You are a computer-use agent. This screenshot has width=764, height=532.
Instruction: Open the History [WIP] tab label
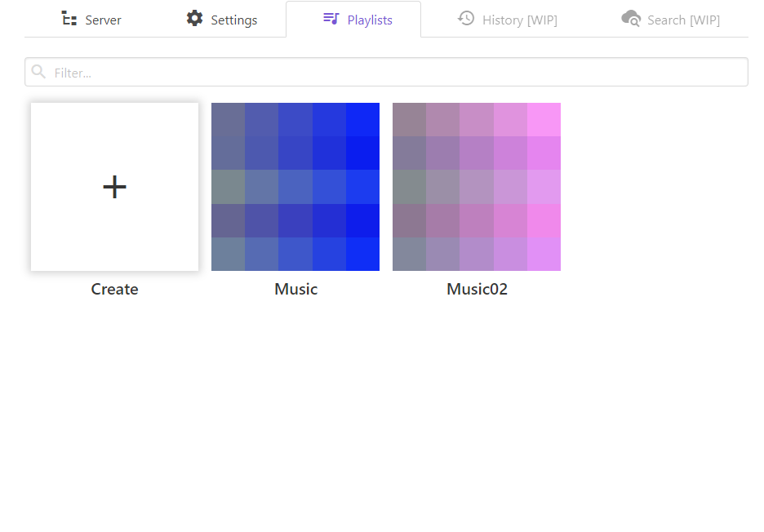coord(519,20)
